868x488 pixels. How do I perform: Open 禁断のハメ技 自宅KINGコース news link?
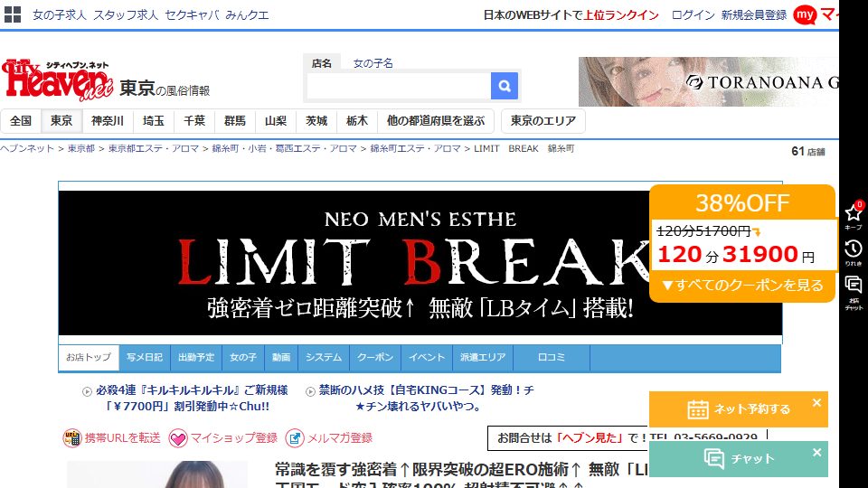[x=426, y=399]
